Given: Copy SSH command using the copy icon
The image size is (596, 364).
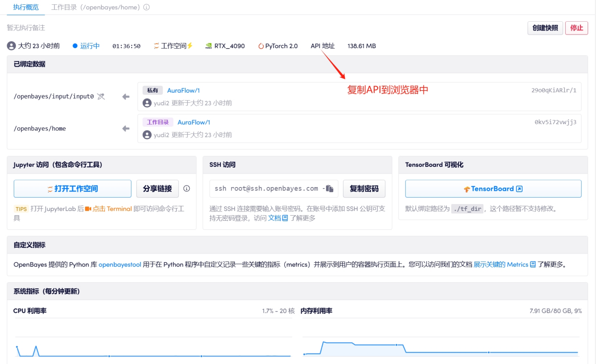Looking at the screenshot, I should [x=330, y=188].
